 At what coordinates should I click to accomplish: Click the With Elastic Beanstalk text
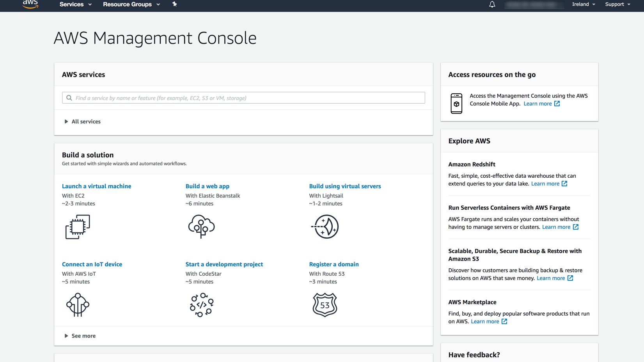213,196
